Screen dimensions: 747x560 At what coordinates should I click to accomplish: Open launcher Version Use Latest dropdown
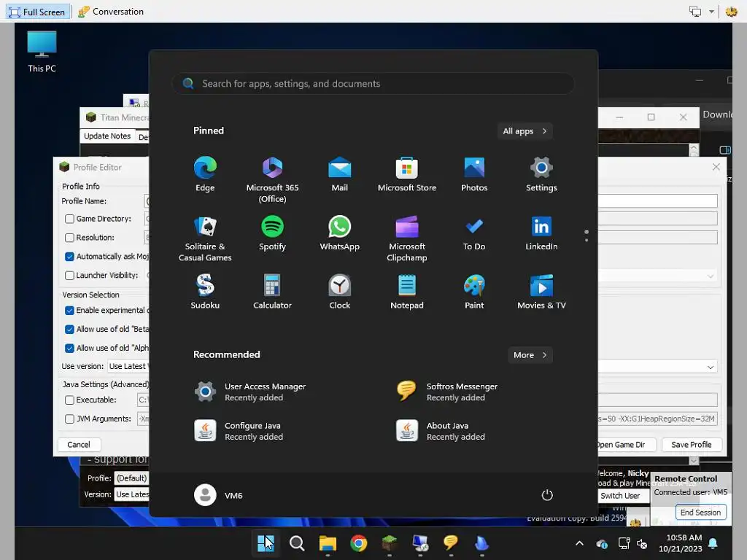click(x=132, y=494)
